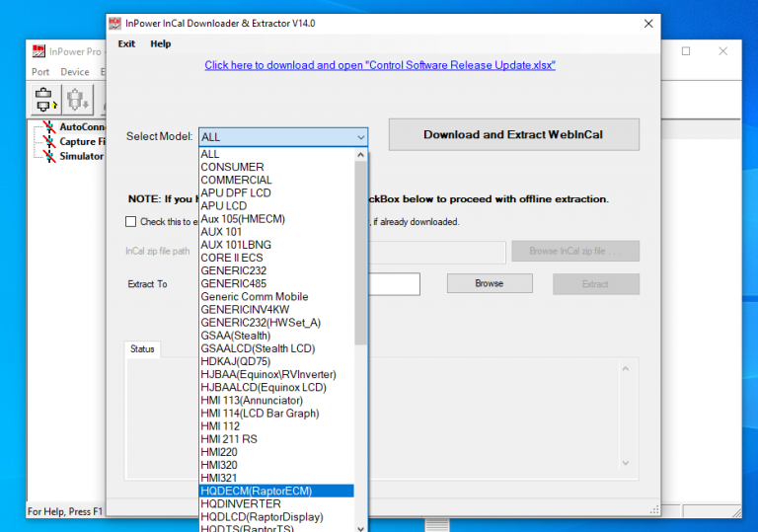
Task: Open the Device menu in InPower Pro
Action: tap(75, 72)
